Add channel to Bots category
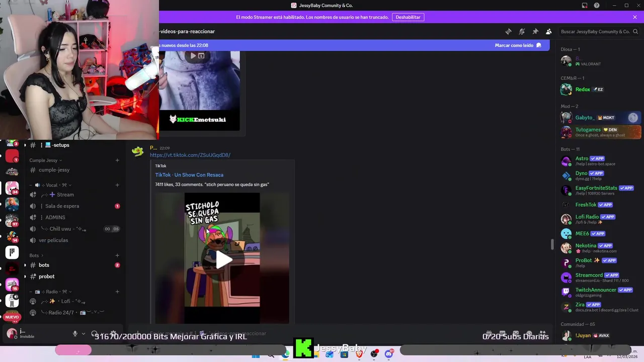 point(117,255)
